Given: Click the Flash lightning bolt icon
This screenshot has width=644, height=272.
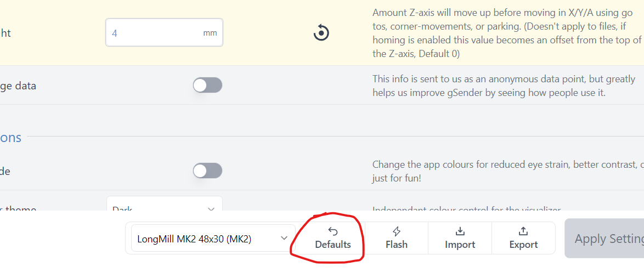Looking at the screenshot, I should click(397, 231).
